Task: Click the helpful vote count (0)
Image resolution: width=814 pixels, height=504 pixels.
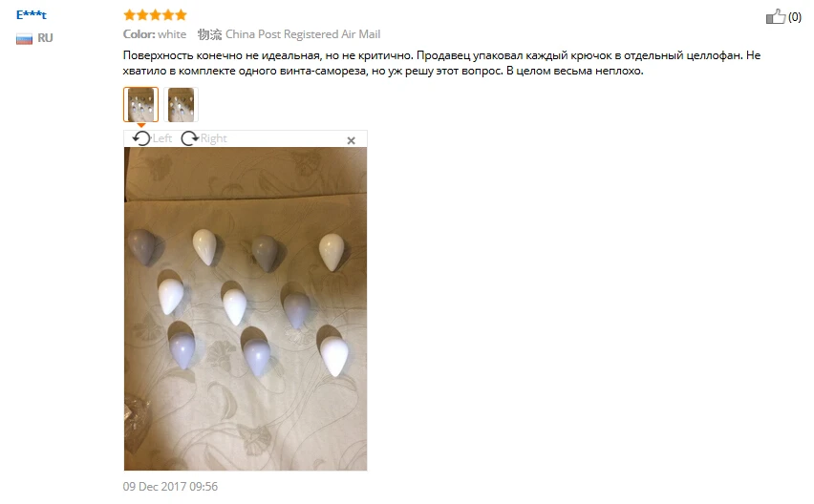Action: click(x=794, y=17)
